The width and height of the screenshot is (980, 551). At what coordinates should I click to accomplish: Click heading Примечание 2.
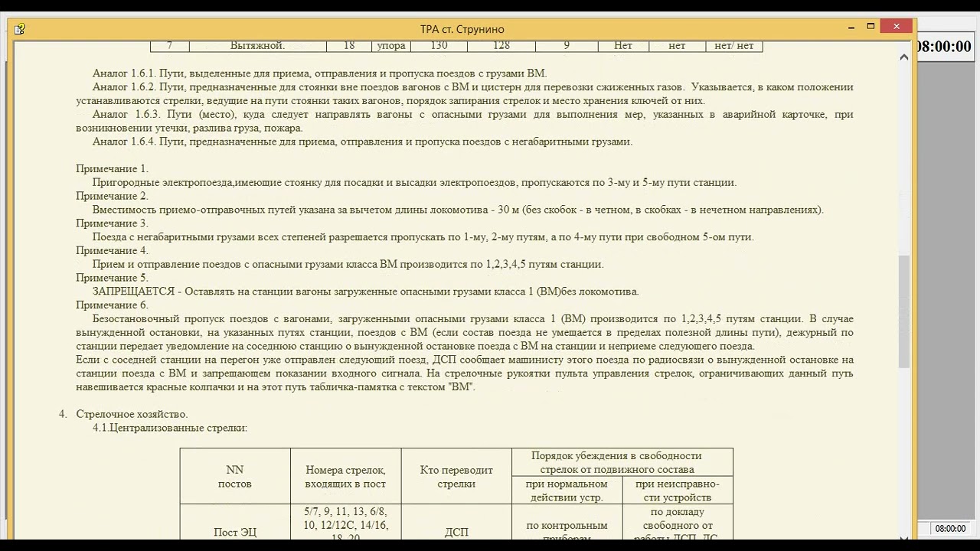[x=112, y=196]
